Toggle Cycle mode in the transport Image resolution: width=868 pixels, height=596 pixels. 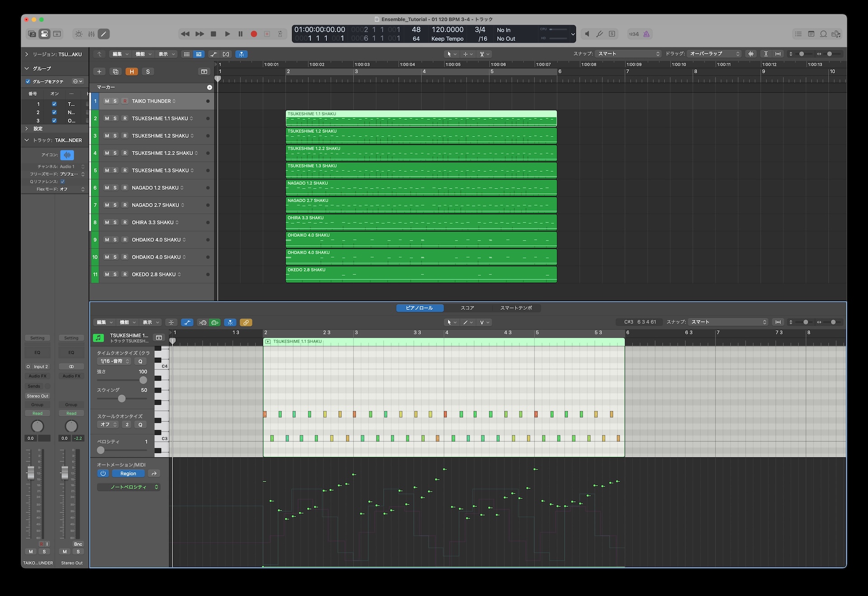[x=280, y=34]
